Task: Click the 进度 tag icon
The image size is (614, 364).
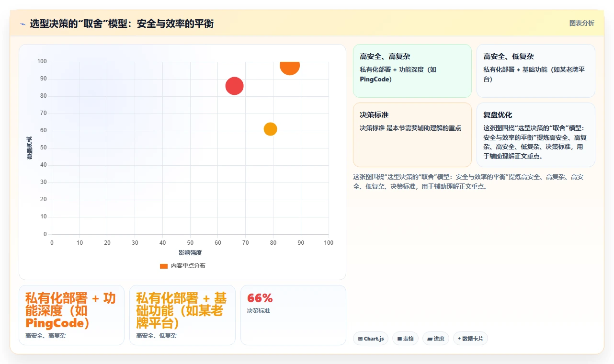Action: click(x=430, y=339)
